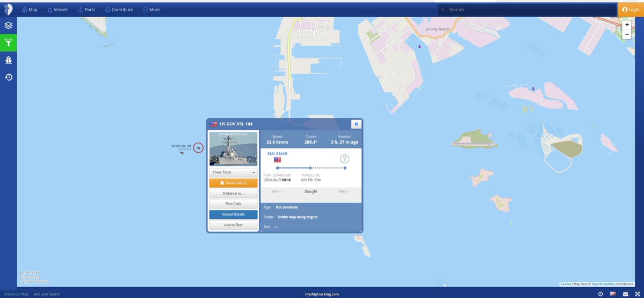Open the More menu

pos(151,10)
